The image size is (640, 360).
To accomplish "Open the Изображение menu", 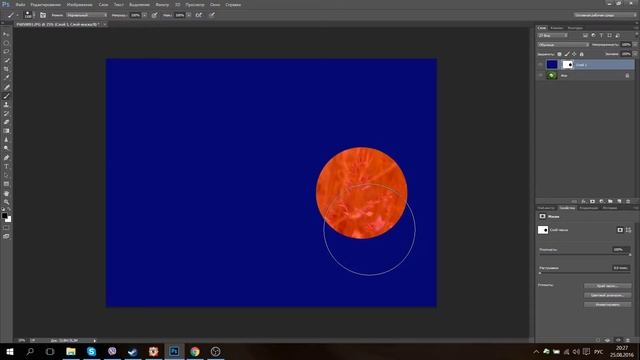I will coord(80,4).
